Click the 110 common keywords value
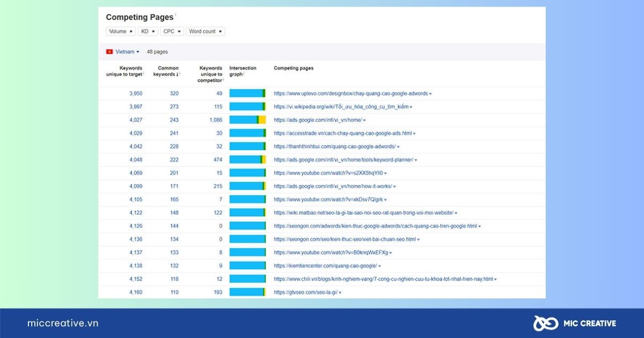Viewport: 644px width, 338px height. [174, 292]
